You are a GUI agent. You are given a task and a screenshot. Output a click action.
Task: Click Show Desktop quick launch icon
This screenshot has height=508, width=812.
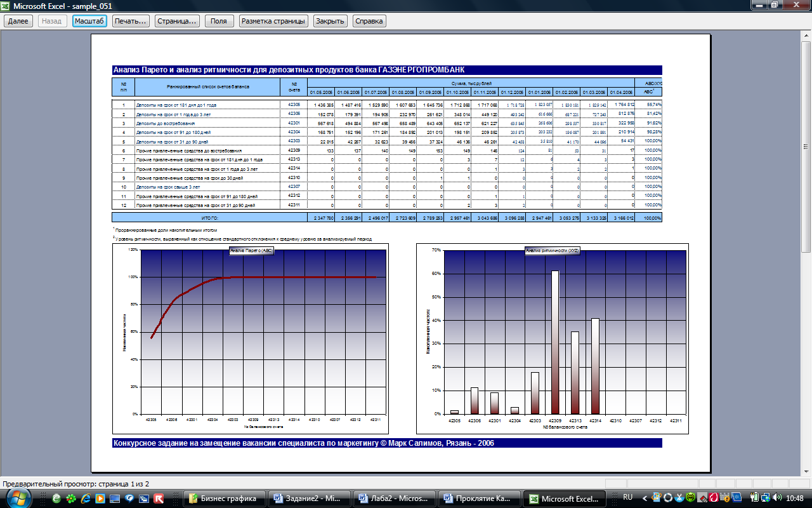[115, 498]
